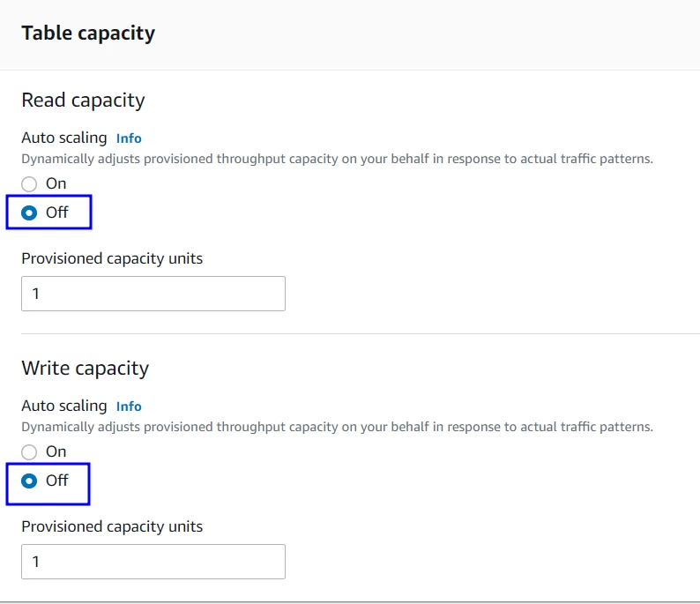700x604 pixels.
Task: Click Provisioned capacity units label under Write capacity
Action: point(112,526)
